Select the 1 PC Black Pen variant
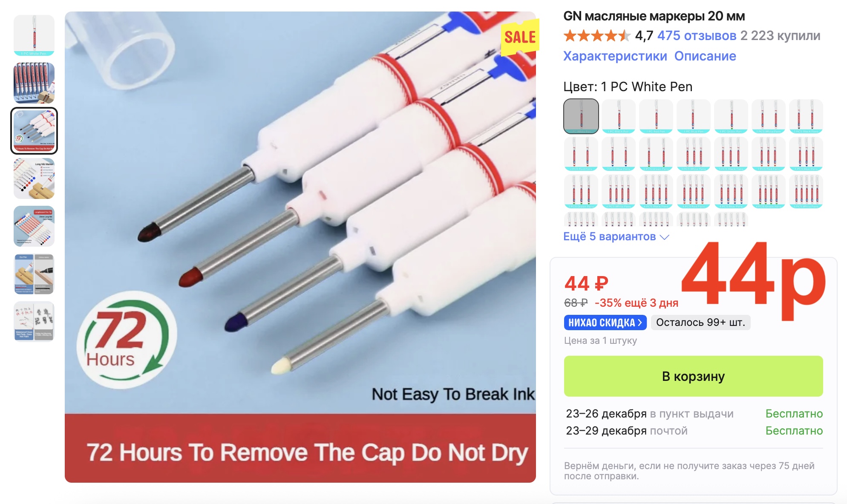Screen dimensions: 847x504 [619, 116]
